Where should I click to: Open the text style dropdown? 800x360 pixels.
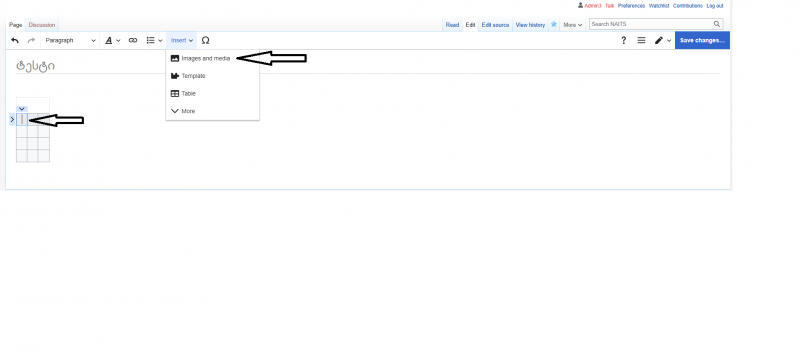coord(113,40)
